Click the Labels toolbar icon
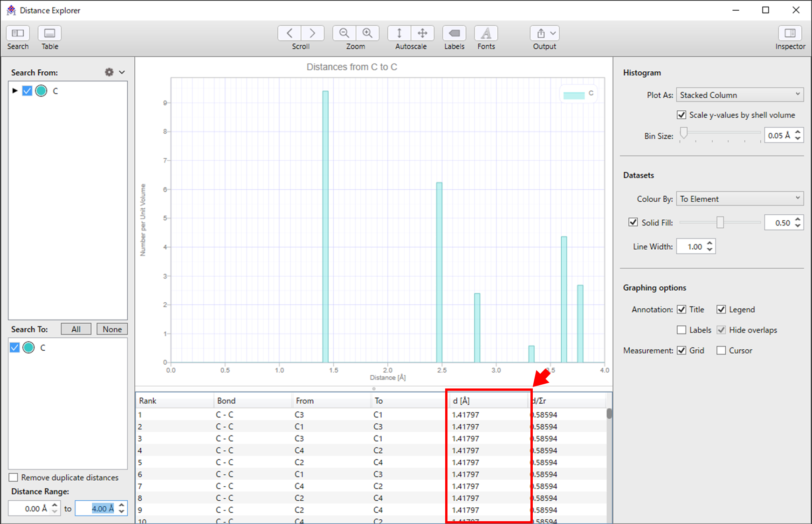This screenshot has width=812, height=524. 454,34
